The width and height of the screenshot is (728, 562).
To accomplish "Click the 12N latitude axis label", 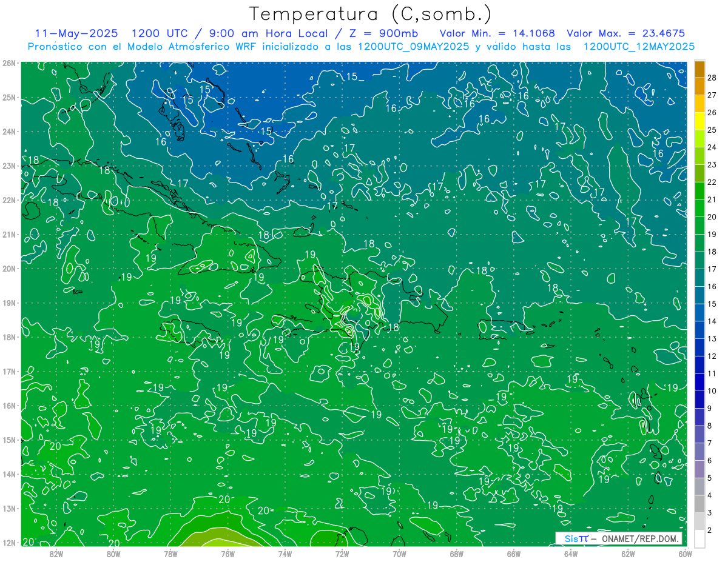I will pyautogui.click(x=8, y=543).
